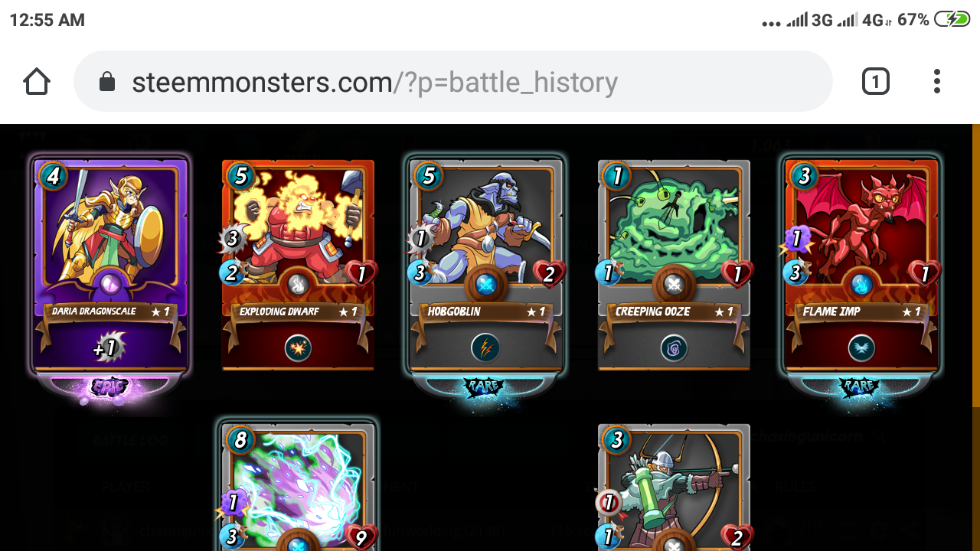Tap the lock icon in the address bar
The height and width of the screenshot is (551, 980).
[x=107, y=81]
